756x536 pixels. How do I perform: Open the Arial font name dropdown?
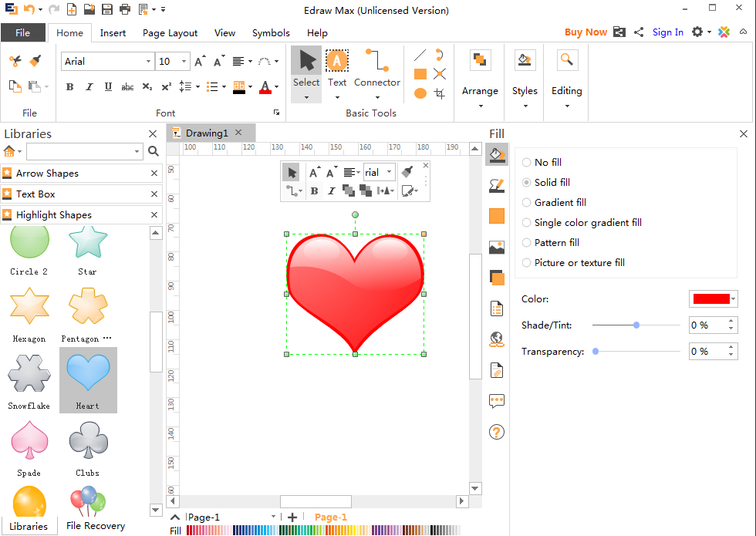click(x=107, y=61)
